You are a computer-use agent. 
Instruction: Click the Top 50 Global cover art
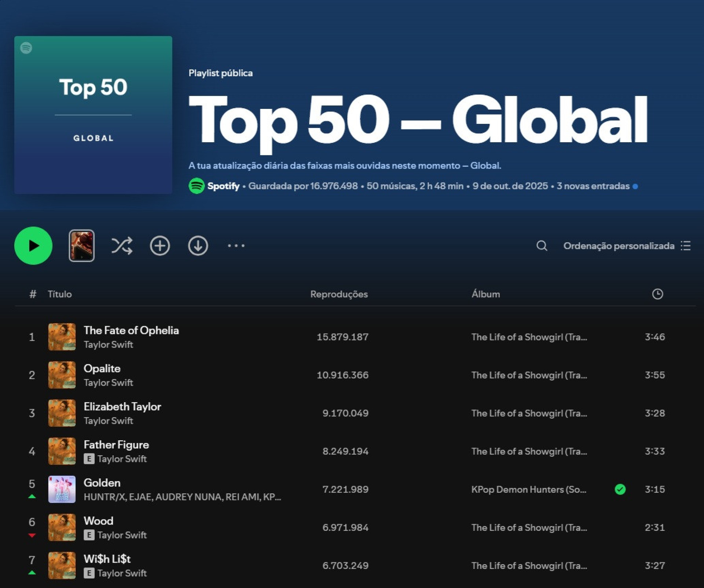(x=93, y=115)
